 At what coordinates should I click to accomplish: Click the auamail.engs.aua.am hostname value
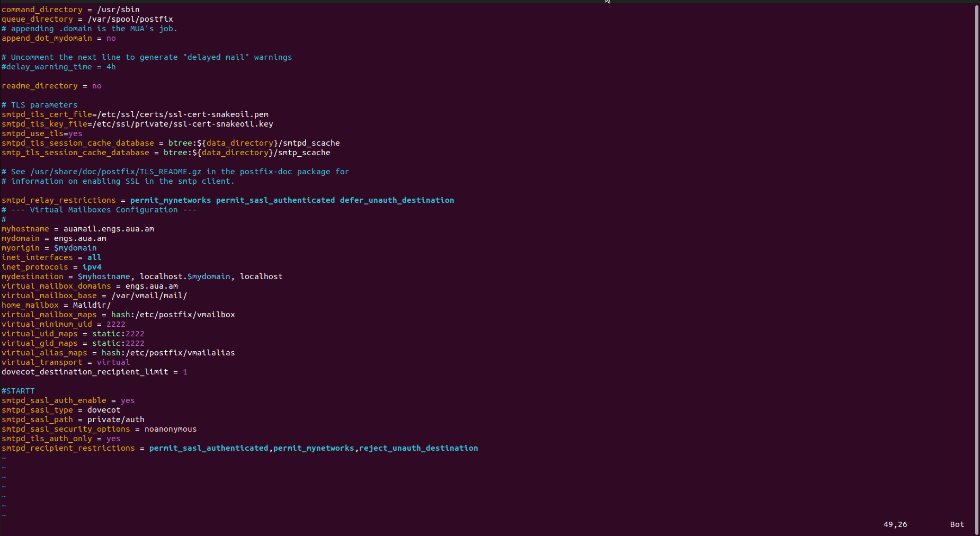click(109, 229)
